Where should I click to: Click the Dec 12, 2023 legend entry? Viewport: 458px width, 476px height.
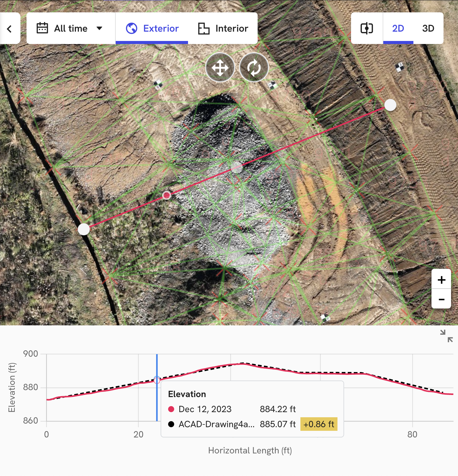(x=205, y=409)
